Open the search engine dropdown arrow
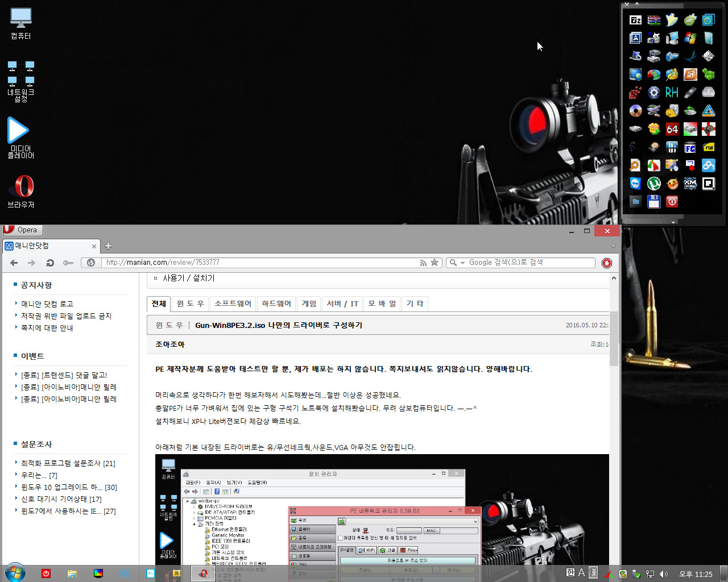The image size is (728, 582). click(x=462, y=263)
